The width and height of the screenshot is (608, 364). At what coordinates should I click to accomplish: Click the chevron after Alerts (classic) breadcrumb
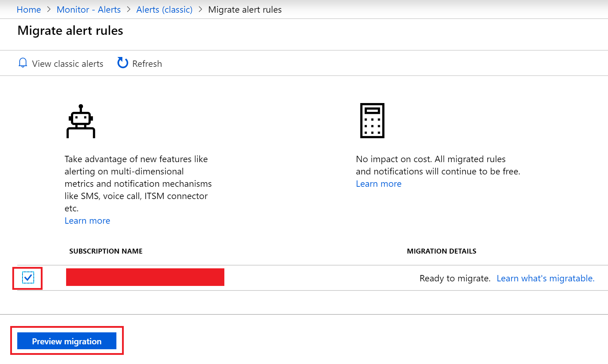[200, 9]
